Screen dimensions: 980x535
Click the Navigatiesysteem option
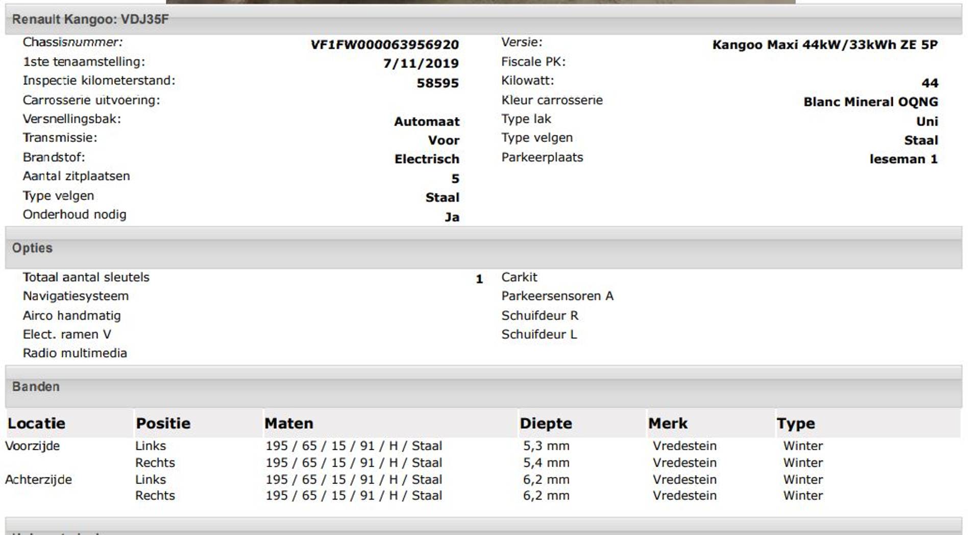[76, 296]
